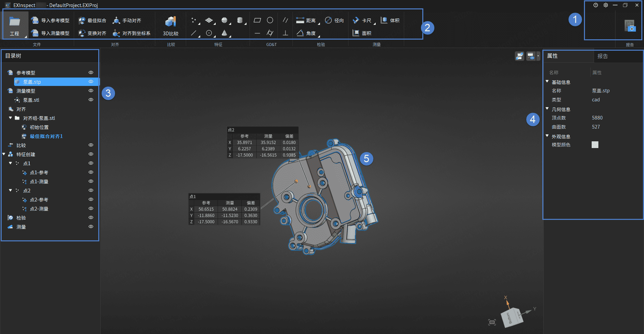The image size is (644, 334).
Task: Select the cone feature tool
Action: pos(224,33)
